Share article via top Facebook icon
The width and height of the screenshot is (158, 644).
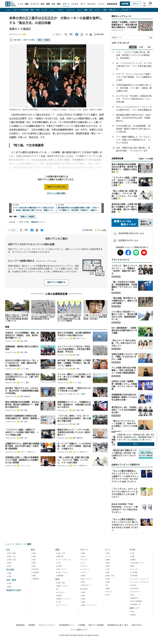click(x=77, y=34)
